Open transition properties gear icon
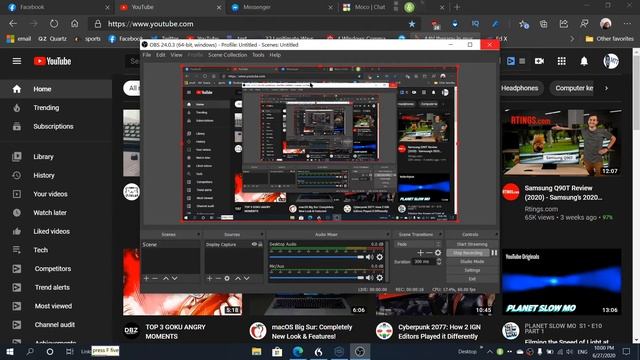 click(x=438, y=253)
